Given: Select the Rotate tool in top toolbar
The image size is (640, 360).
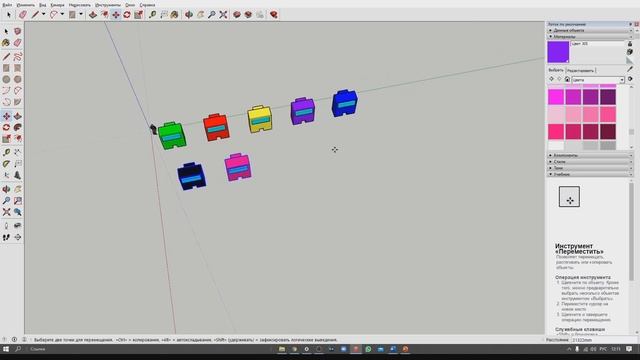Looking at the screenshot, I should point(127,15).
